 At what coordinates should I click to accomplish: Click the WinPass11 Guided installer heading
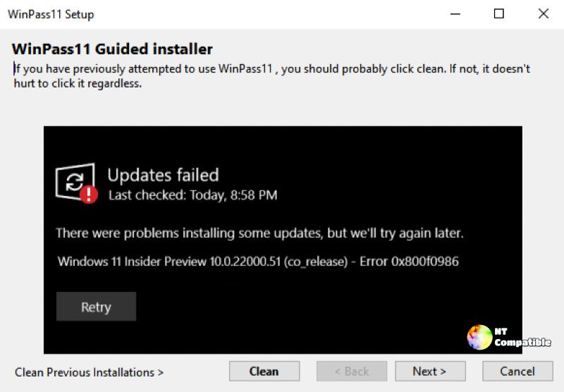pyautogui.click(x=112, y=49)
